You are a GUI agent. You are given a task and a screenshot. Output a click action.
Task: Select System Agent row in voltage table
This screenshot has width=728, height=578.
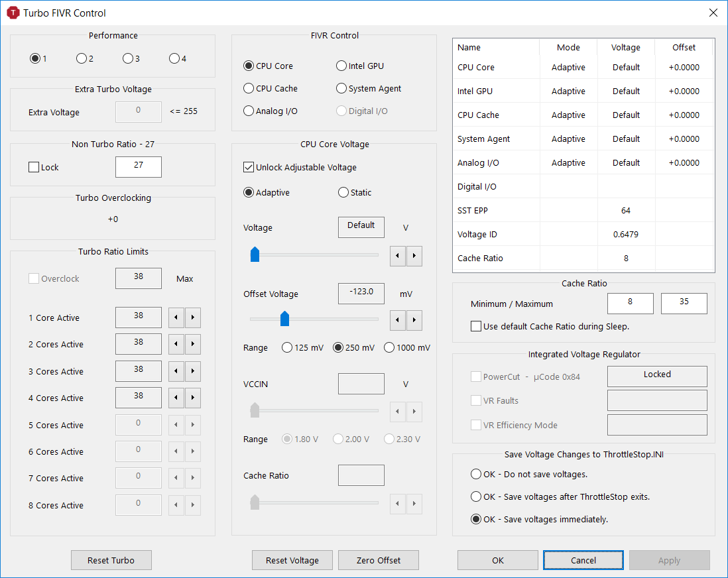(484, 139)
